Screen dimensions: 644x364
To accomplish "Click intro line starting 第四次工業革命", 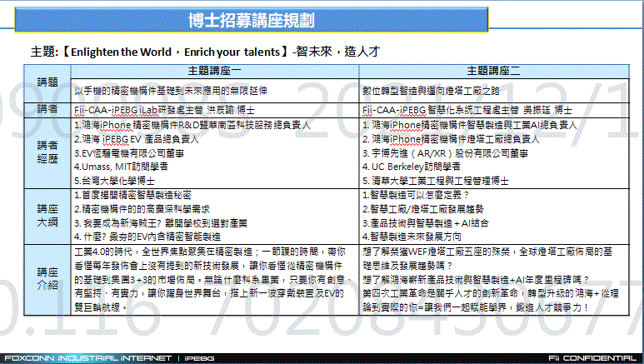I will point(491,293).
